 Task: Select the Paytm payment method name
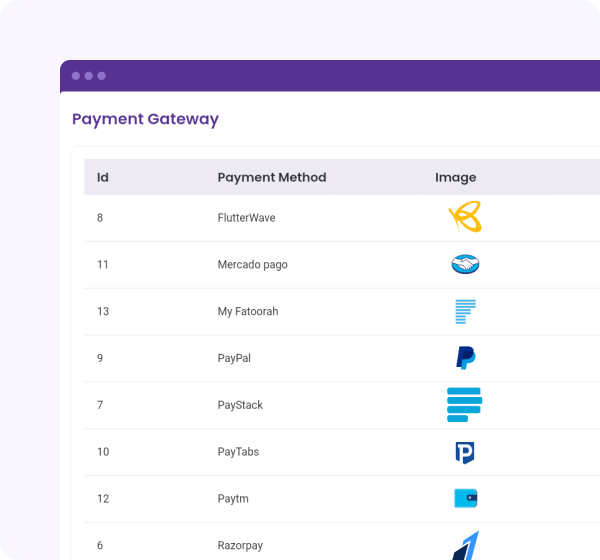[x=232, y=498]
